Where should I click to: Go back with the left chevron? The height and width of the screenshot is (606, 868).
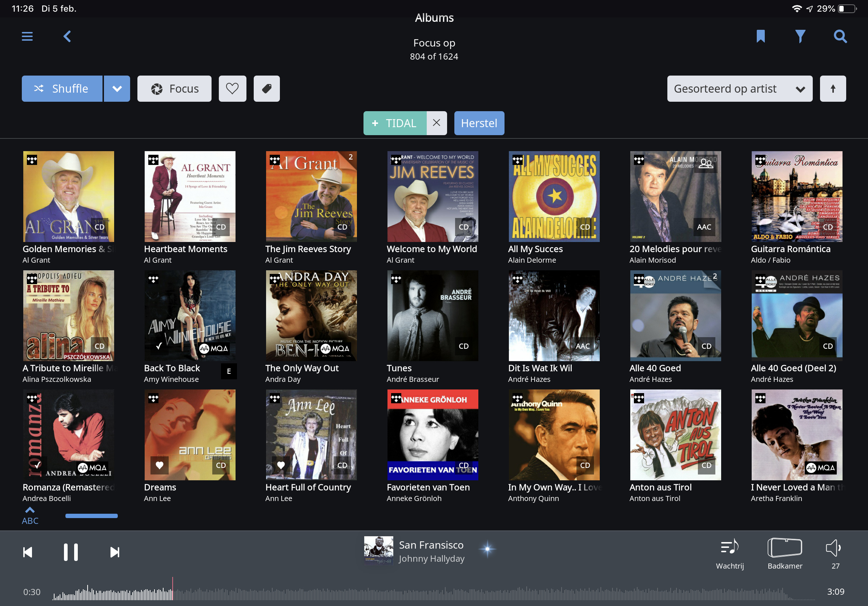pos(67,37)
